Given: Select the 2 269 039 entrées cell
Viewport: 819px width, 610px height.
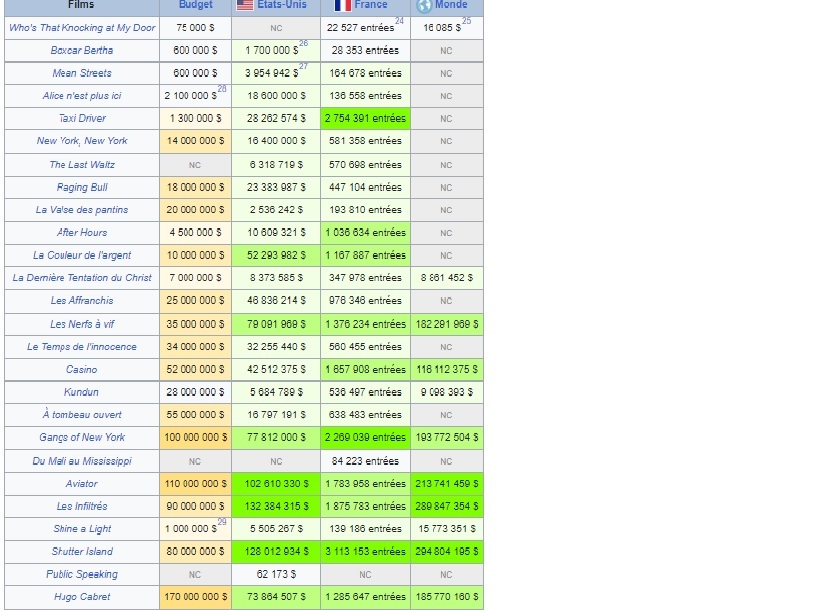Looking at the screenshot, I should 365,438.
